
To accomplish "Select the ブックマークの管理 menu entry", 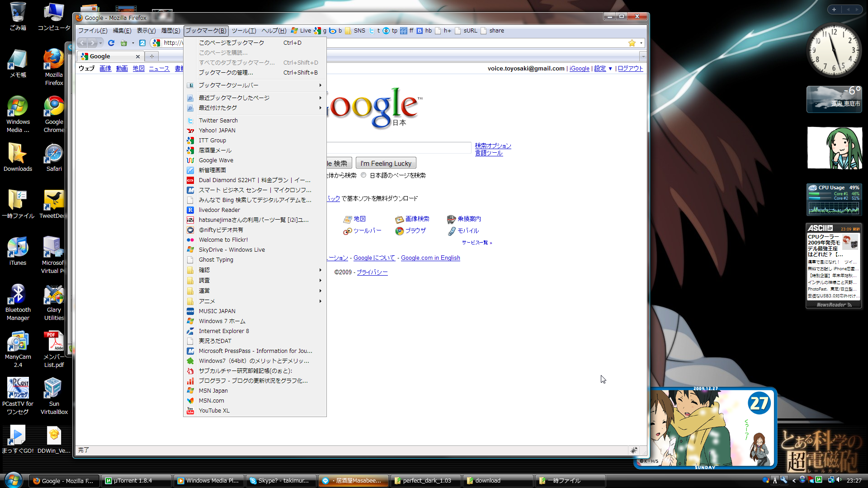I will [255, 73].
